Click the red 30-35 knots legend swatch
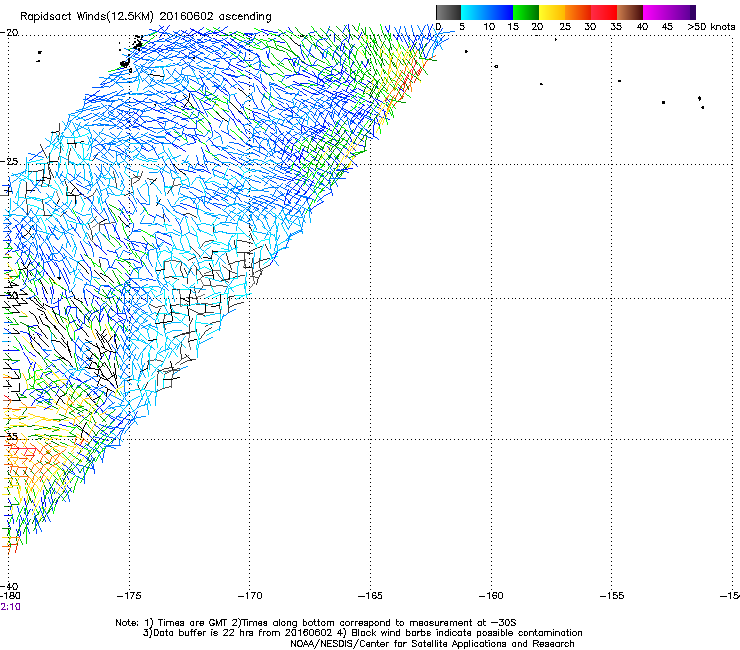Image resolution: width=740 pixels, height=650 pixels. 604,12
